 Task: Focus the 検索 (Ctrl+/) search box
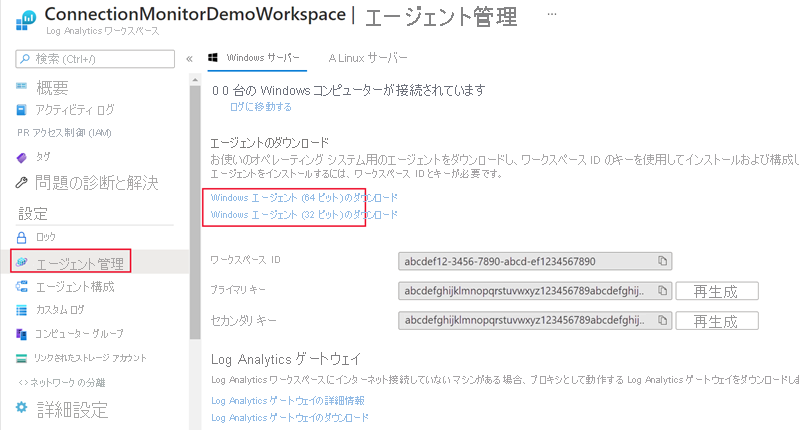click(x=95, y=59)
